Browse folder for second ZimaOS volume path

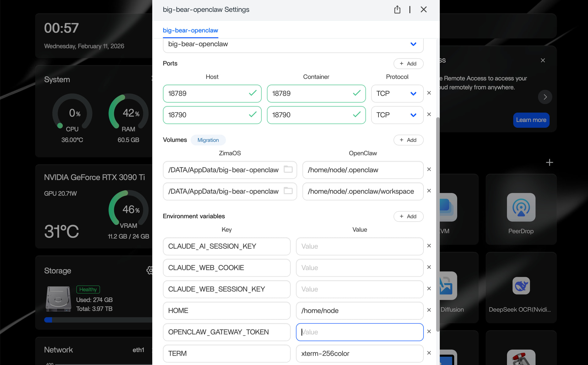pos(288,191)
